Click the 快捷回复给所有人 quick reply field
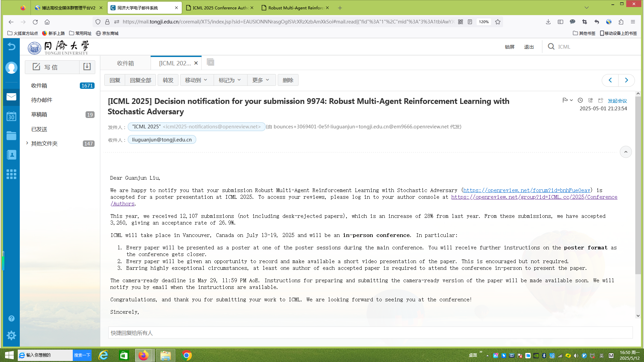This screenshot has width=644, height=362. (x=370, y=333)
